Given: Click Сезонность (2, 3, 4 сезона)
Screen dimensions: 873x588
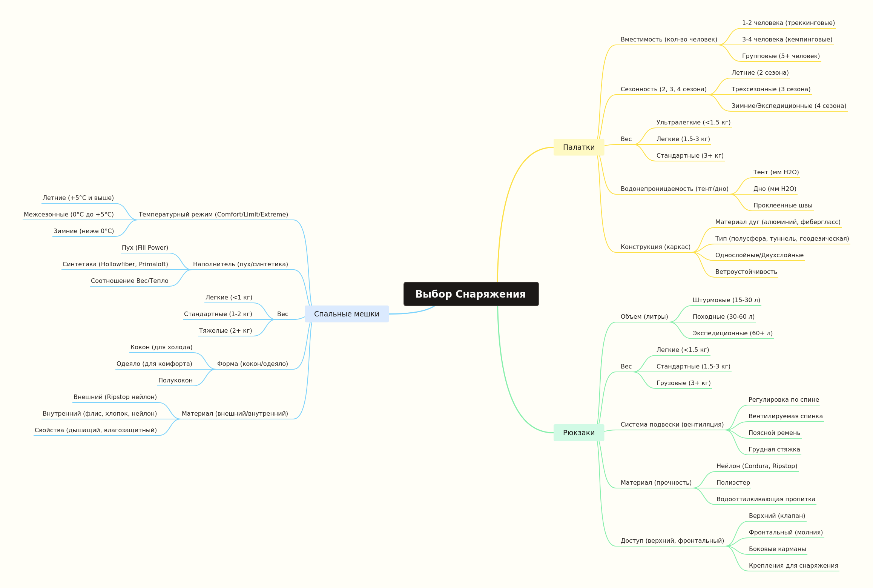Looking at the screenshot, I should point(664,89).
